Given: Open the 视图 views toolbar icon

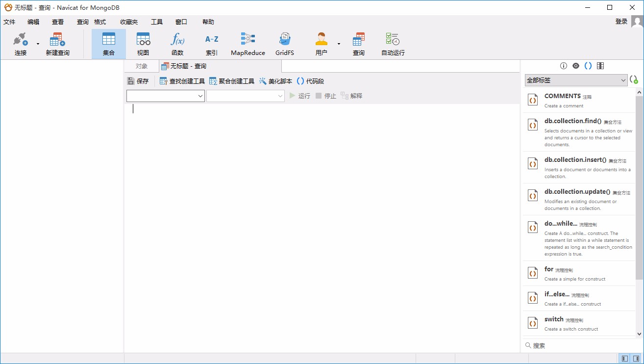Looking at the screenshot, I should tap(143, 39).
